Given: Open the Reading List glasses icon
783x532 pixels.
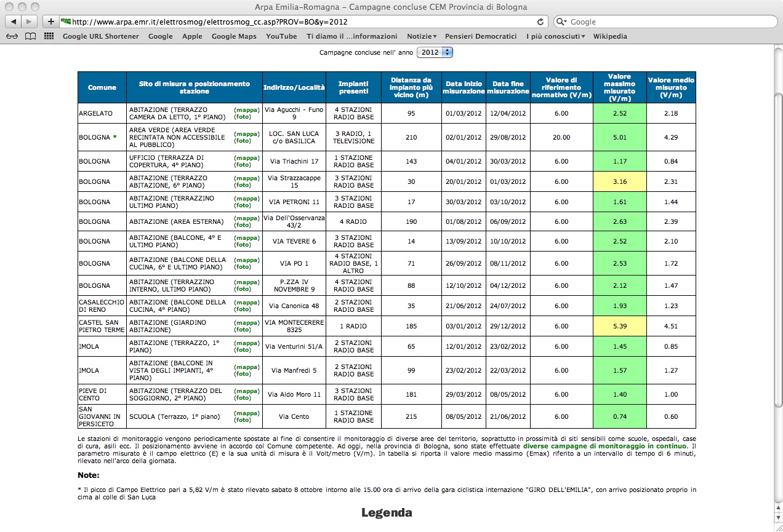Looking at the screenshot, I should click(12, 36).
